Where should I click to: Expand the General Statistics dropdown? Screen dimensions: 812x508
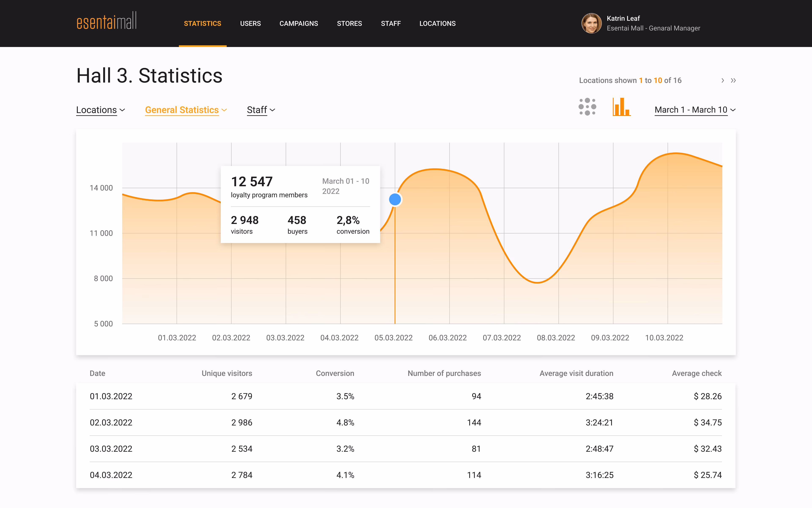[186, 110]
